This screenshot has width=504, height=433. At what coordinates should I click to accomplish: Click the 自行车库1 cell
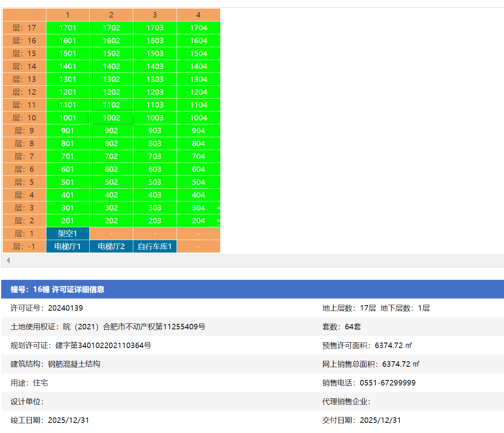click(155, 246)
